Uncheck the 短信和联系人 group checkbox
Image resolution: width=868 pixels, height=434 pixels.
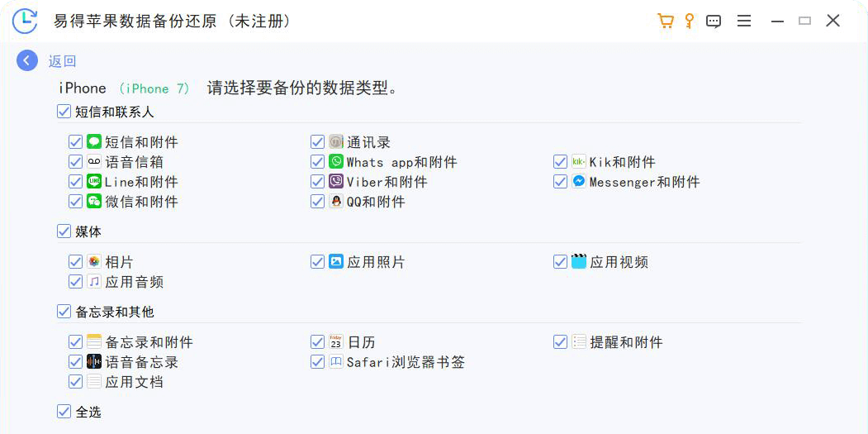click(64, 112)
